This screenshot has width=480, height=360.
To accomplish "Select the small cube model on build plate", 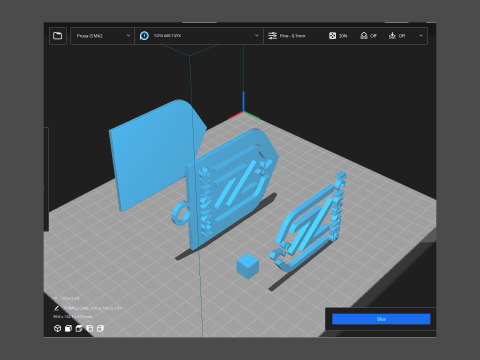I will 248,266.
